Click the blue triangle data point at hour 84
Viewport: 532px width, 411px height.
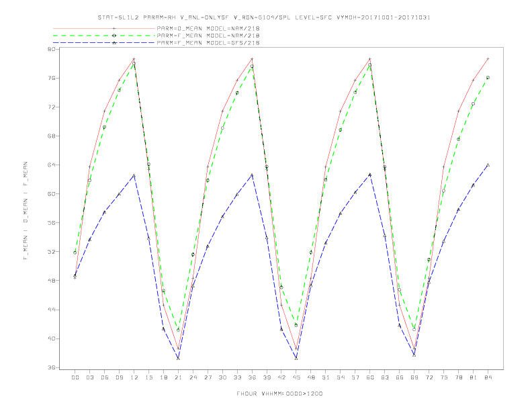coord(488,165)
